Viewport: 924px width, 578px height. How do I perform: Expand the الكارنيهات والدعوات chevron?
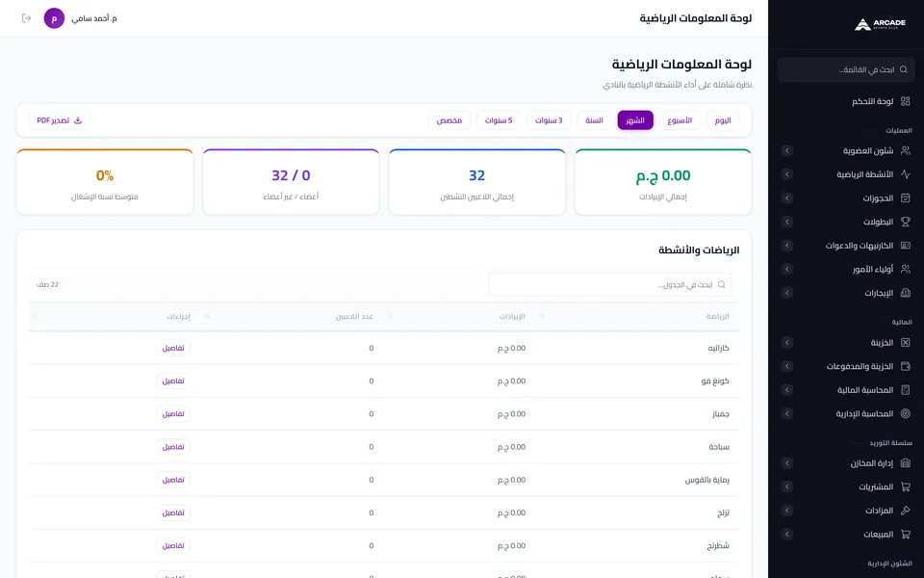point(786,246)
